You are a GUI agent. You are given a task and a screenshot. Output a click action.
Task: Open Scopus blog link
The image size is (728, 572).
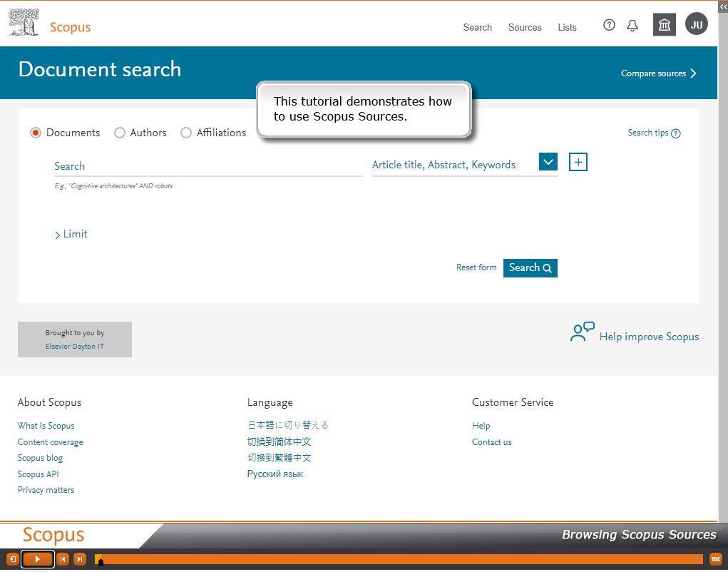point(40,458)
